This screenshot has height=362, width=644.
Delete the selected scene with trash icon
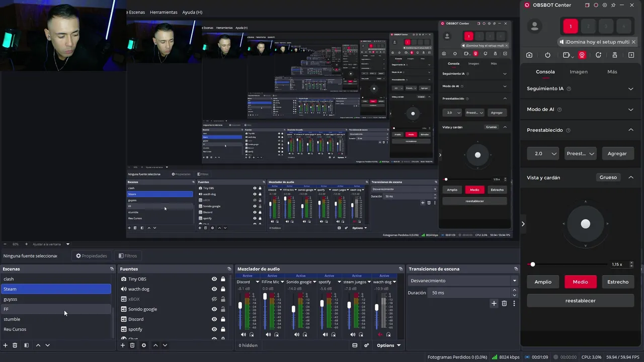[15, 345]
